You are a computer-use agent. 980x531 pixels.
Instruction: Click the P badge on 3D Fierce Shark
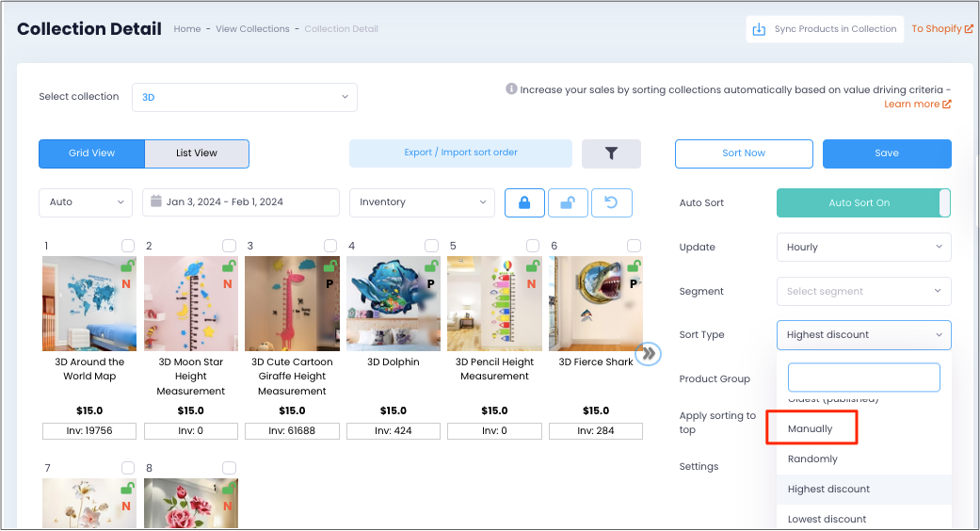(634, 284)
